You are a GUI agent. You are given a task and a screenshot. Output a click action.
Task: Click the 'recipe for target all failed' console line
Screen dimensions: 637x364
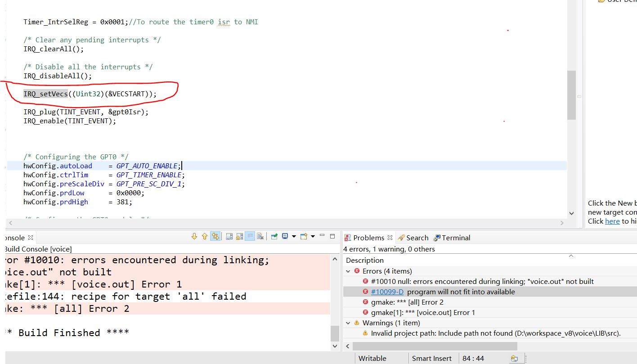click(126, 296)
